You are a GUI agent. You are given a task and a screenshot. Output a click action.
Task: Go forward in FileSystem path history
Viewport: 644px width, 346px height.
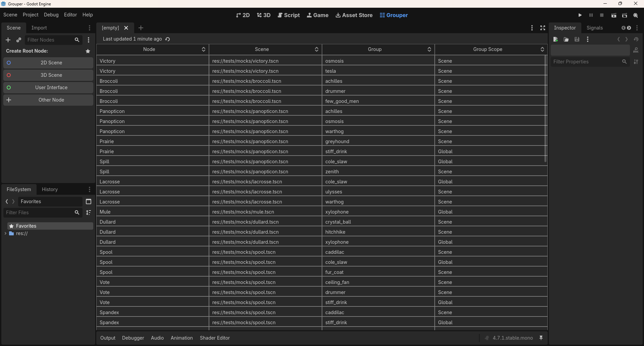tap(13, 201)
